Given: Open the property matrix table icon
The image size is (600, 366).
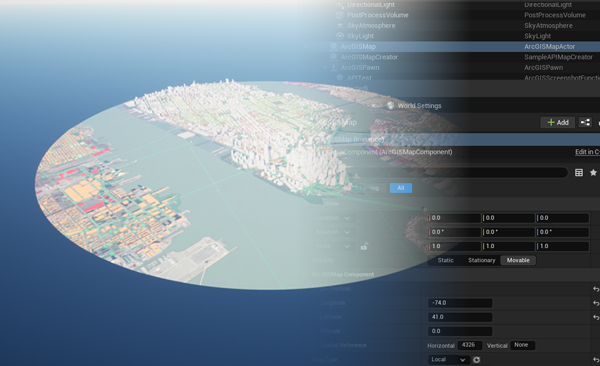Looking at the screenshot, I should (579, 173).
